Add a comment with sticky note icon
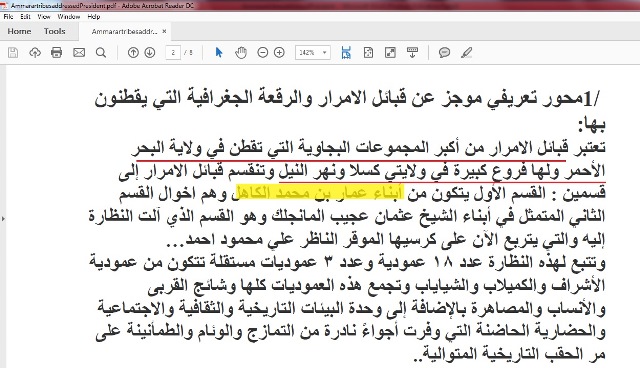Viewport: 640px width, 368px height. click(x=444, y=53)
